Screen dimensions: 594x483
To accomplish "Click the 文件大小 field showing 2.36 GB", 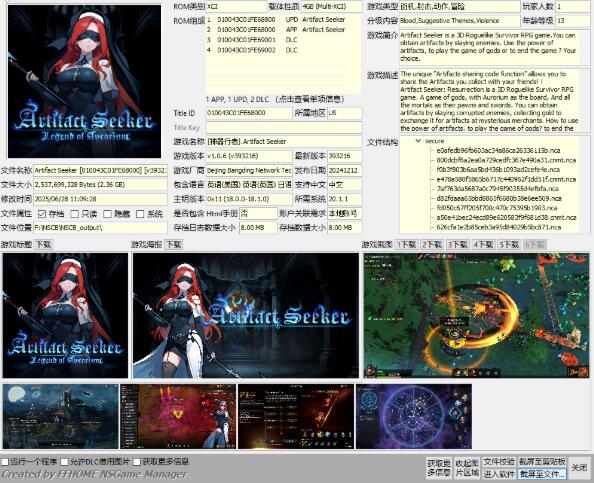I will click(100, 185).
